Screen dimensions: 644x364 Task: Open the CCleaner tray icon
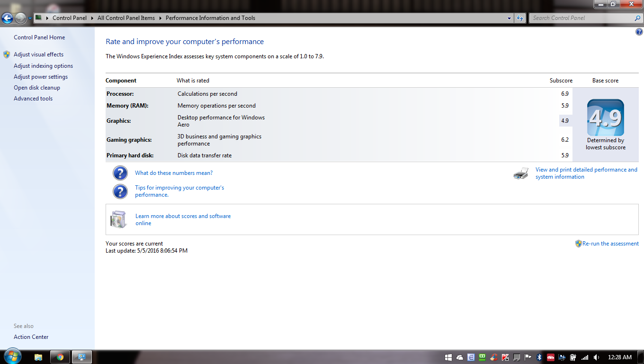pos(494,357)
